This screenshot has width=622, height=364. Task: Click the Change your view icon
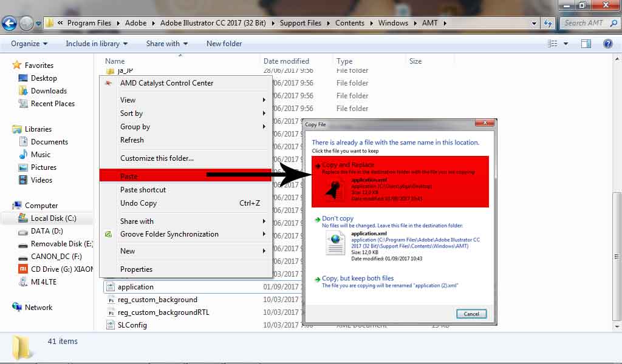click(x=553, y=44)
